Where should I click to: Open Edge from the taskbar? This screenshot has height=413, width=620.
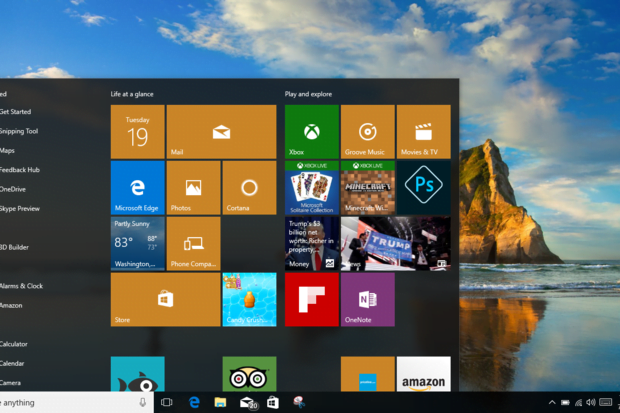coord(194,403)
